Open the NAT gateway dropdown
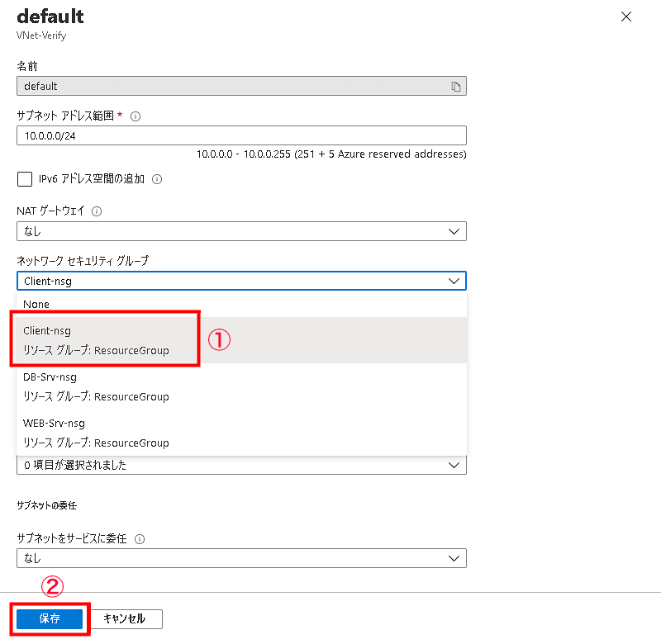This screenshot has width=661, height=644. tap(241, 231)
